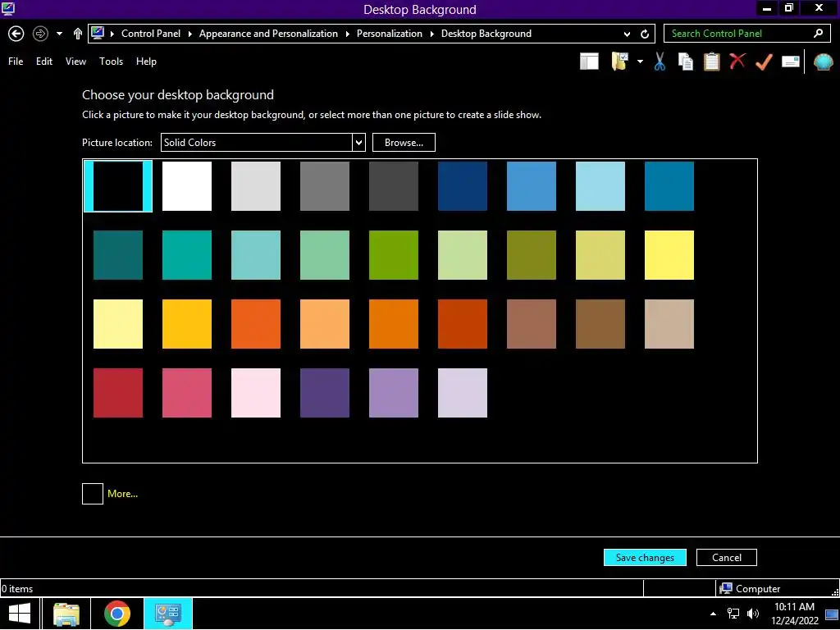
Task: Open the Windows Start button
Action: [20, 614]
